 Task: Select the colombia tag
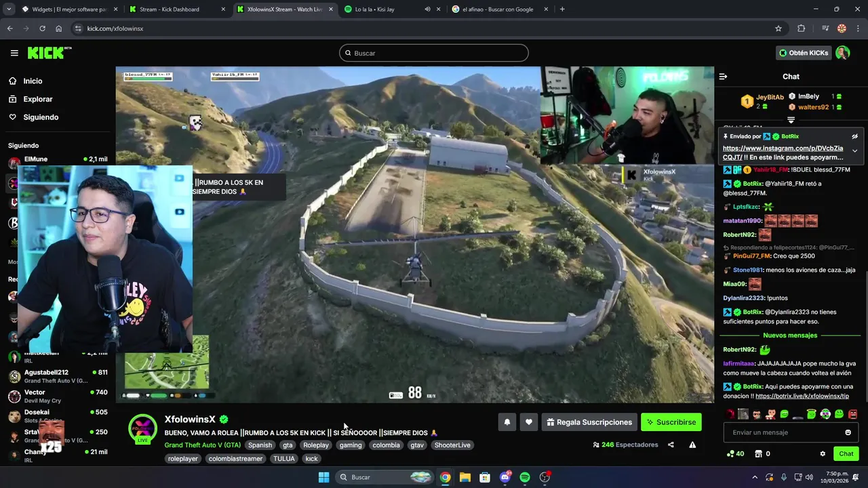pos(386,445)
